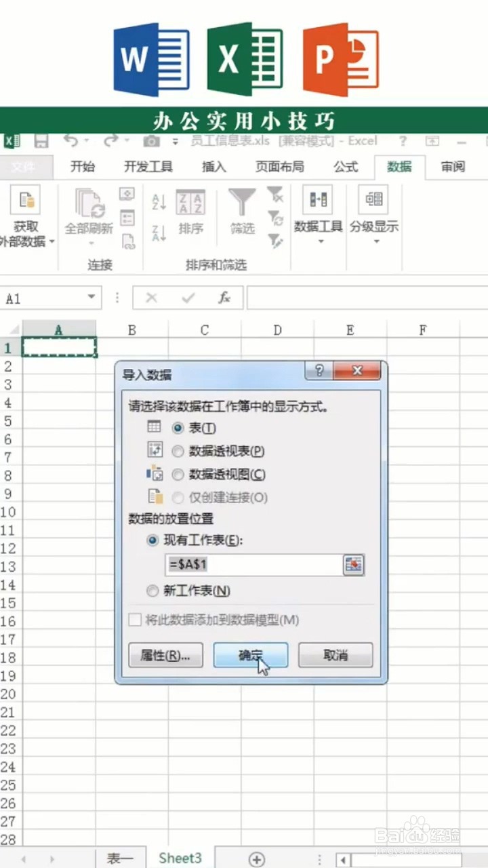Click the Connections icon in ribbon

(127, 195)
